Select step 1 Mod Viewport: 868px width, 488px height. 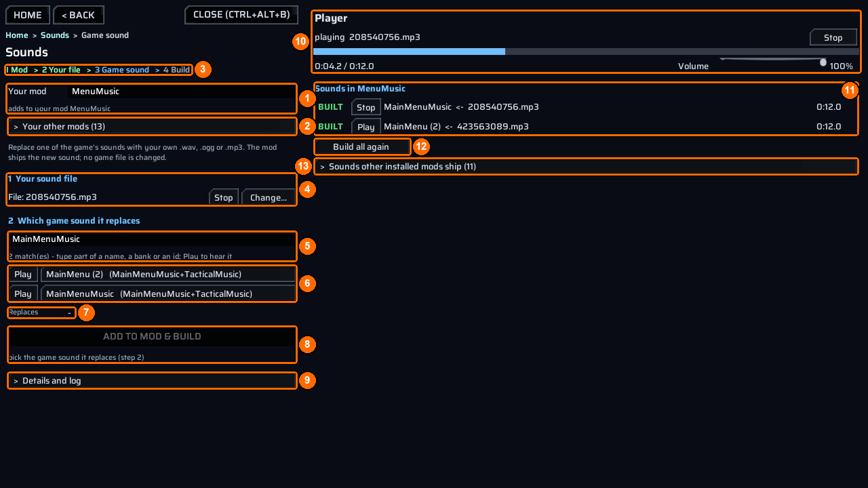[x=17, y=70]
